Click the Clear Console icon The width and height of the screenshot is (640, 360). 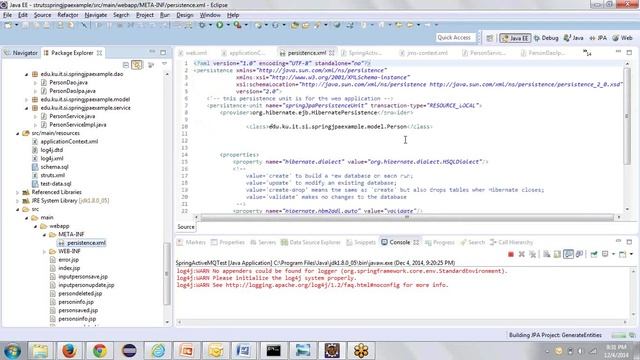click(x=547, y=254)
